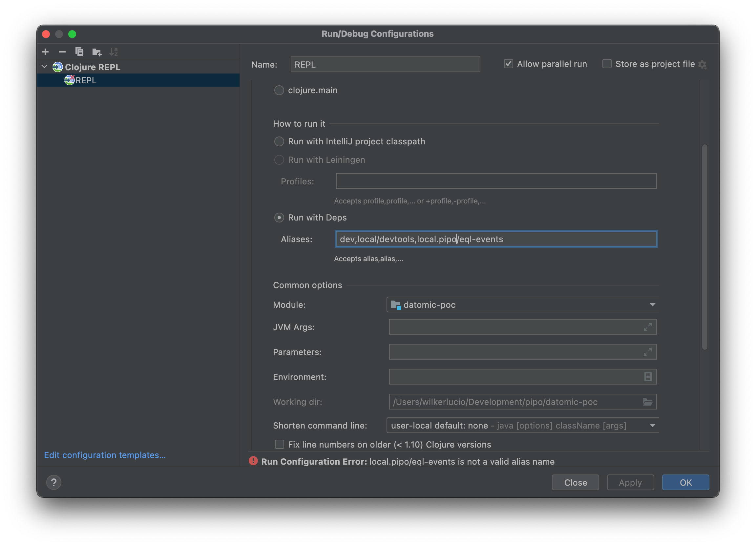Open Edit configuration templates
Screen dimensions: 756x546
coord(104,455)
